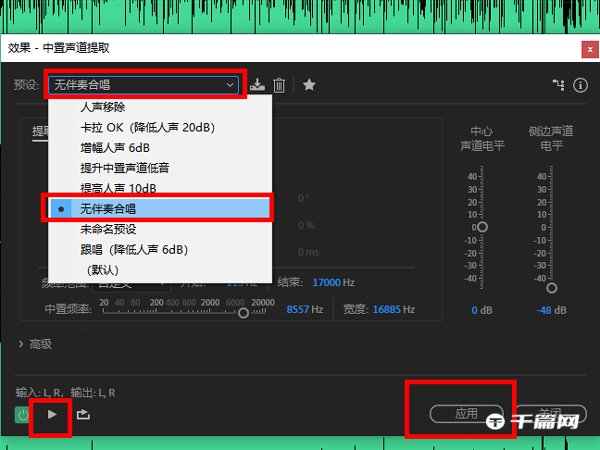Choose the 增幅人声 6dB preset

(160, 148)
